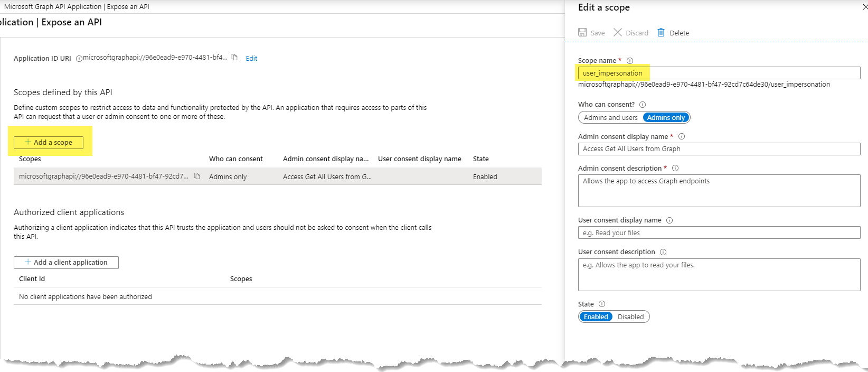The height and width of the screenshot is (372, 868).
Task: Click the Discard X icon
Action: point(618,32)
